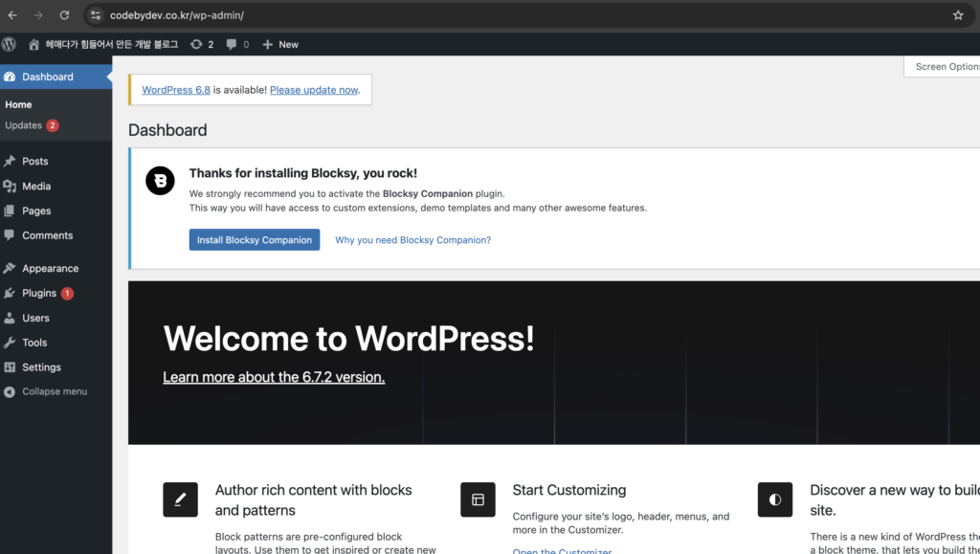The height and width of the screenshot is (554, 980).
Task: Open site information icon in address bar
Action: point(96,15)
